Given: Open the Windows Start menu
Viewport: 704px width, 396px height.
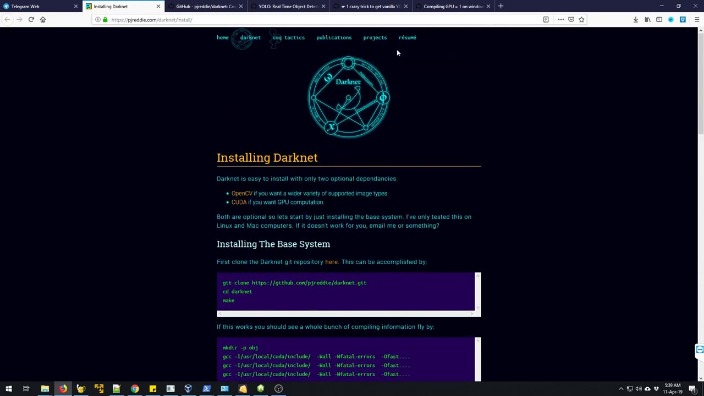Looking at the screenshot, I should pyautogui.click(x=9, y=389).
